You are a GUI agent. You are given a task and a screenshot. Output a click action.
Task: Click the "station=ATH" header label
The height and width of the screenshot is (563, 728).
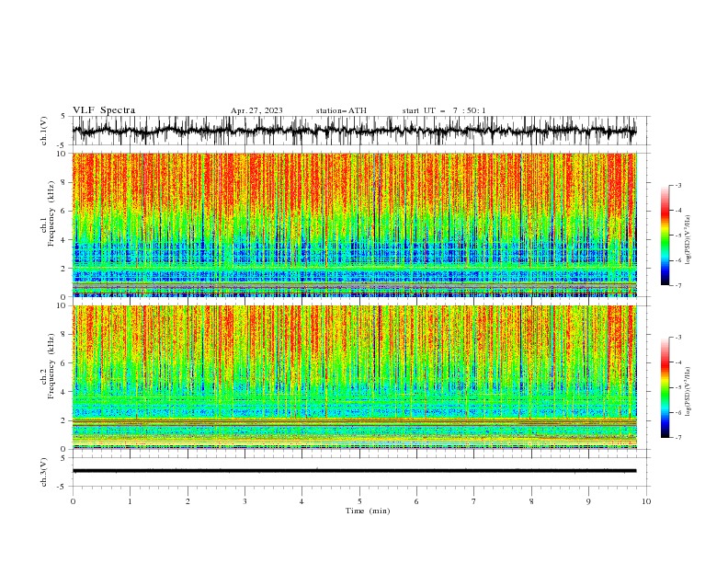341,110
